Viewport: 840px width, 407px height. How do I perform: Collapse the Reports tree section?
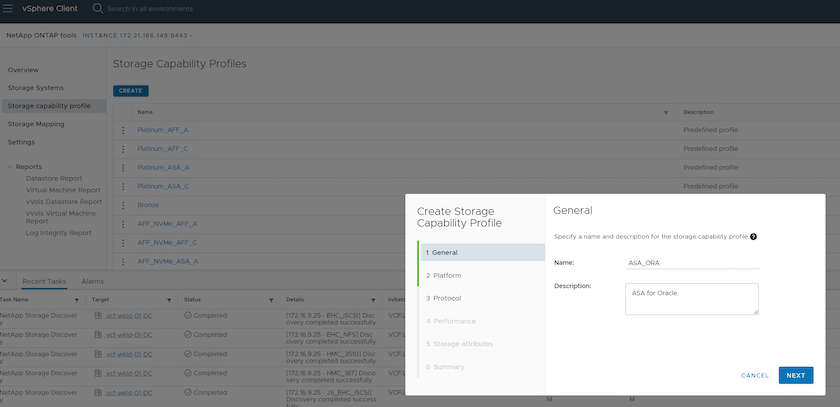click(10, 166)
